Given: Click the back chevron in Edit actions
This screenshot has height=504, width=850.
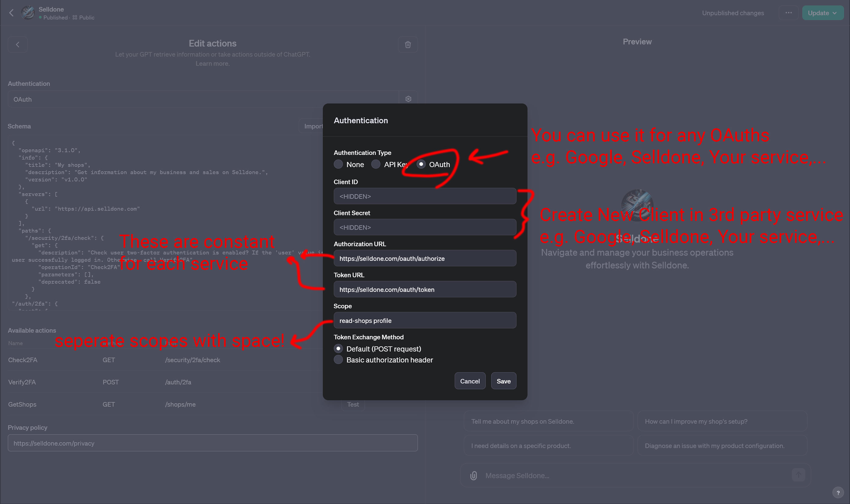Looking at the screenshot, I should (18, 44).
